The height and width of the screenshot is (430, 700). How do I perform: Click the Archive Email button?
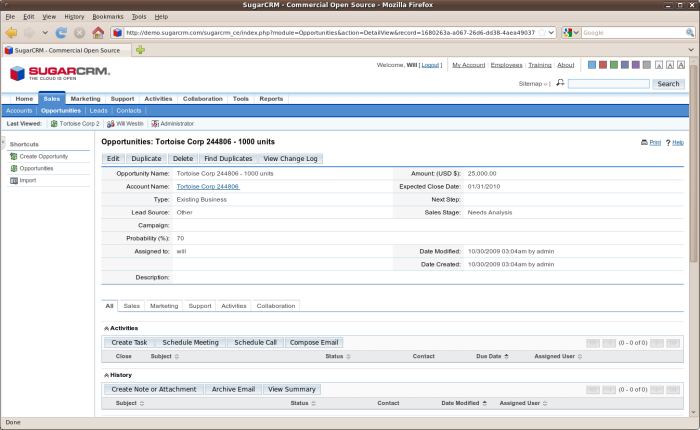click(233, 389)
